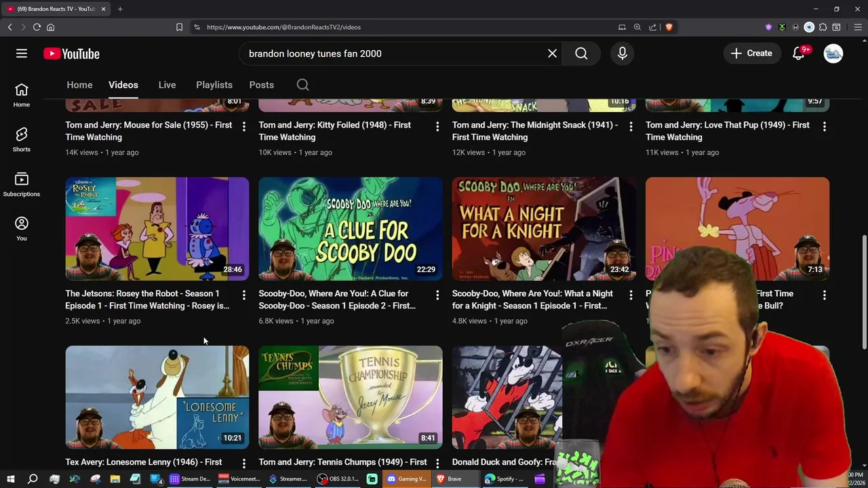Open the browser home page button
The image size is (868, 488).
click(50, 27)
